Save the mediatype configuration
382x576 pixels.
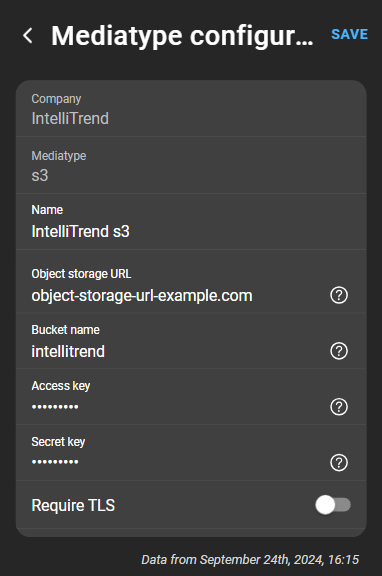tap(349, 34)
